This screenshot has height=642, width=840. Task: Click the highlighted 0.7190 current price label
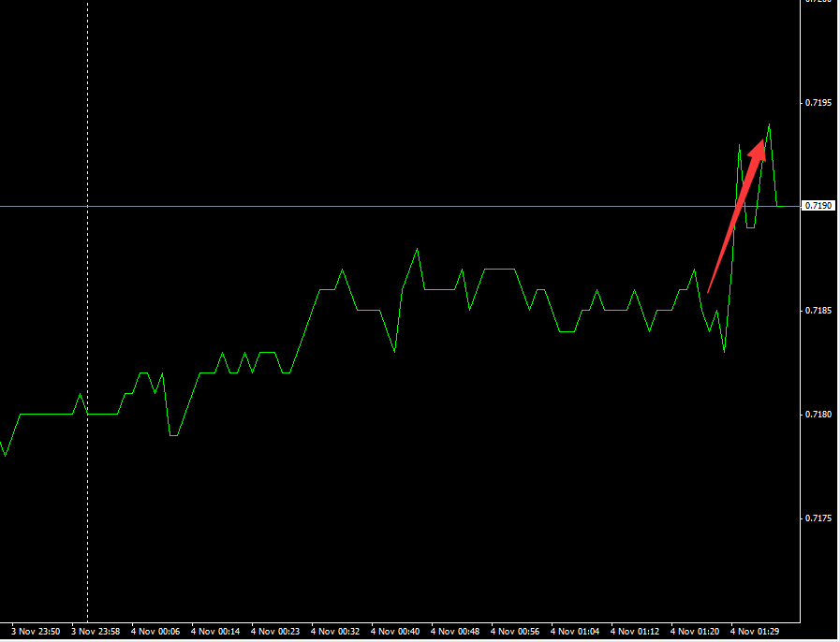819,206
